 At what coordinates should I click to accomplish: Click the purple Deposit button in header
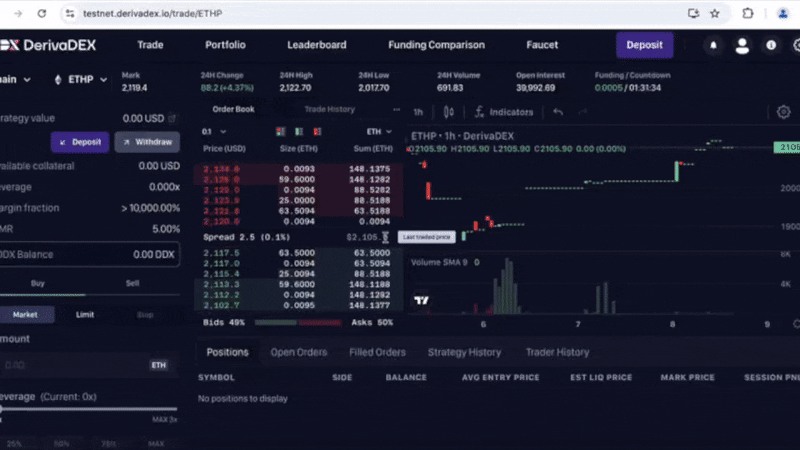tap(644, 45)
